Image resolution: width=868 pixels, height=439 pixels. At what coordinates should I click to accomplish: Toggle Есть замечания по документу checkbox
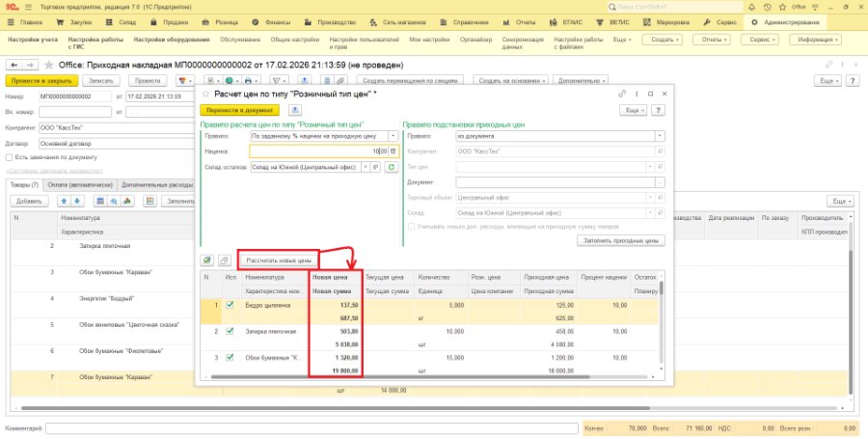tap(9, 157)
